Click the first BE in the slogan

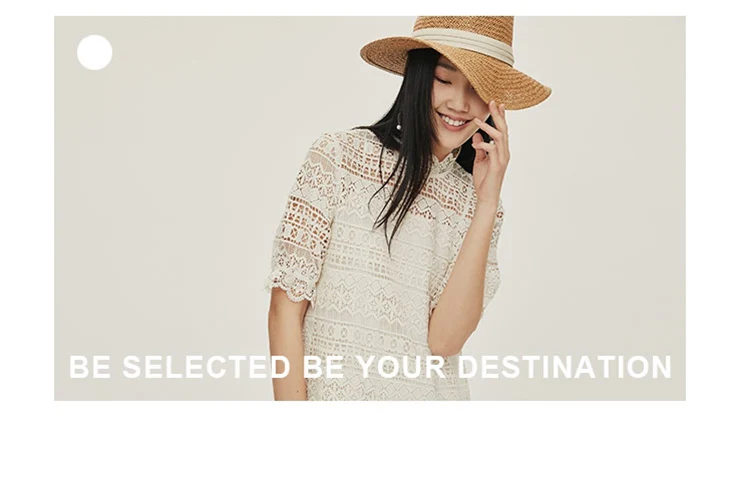click(x=90, y=367)
